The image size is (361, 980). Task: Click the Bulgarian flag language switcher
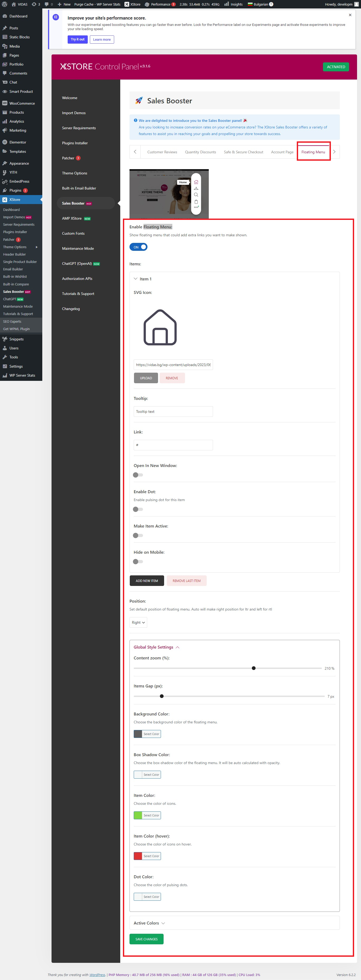click(x=250, y=4)
